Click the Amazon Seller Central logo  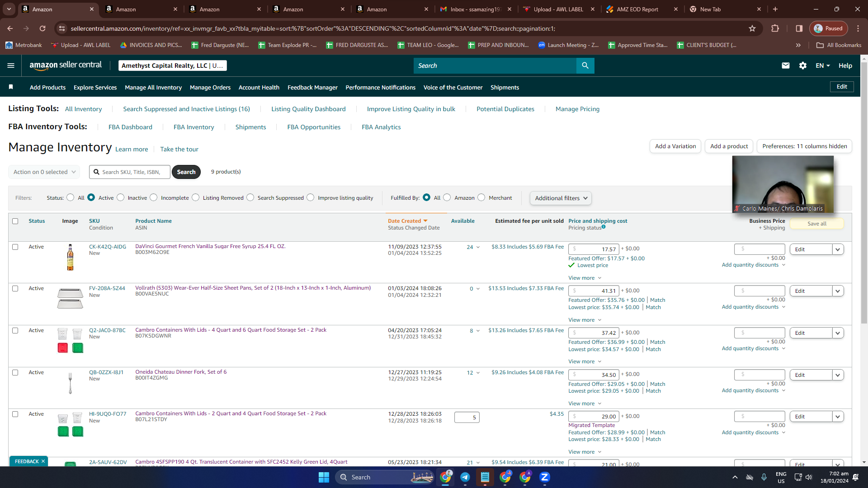(x=66, y=65)
